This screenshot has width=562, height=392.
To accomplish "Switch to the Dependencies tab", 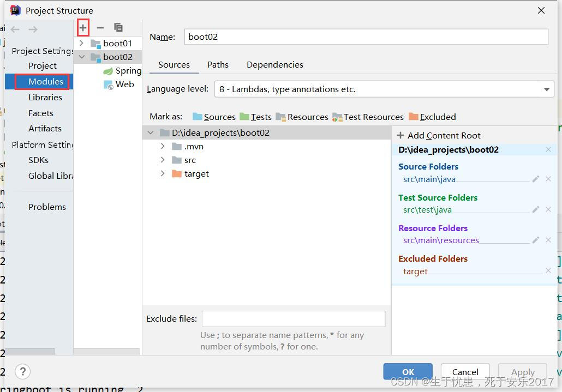I will click(x=274, y=64).
